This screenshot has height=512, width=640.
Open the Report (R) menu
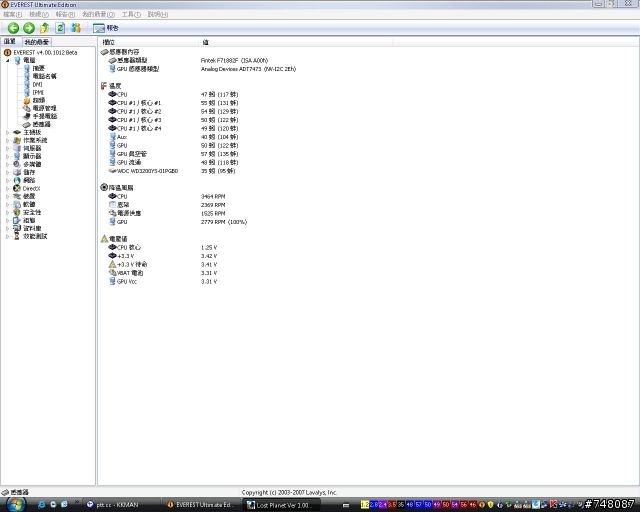pos(65,14)
